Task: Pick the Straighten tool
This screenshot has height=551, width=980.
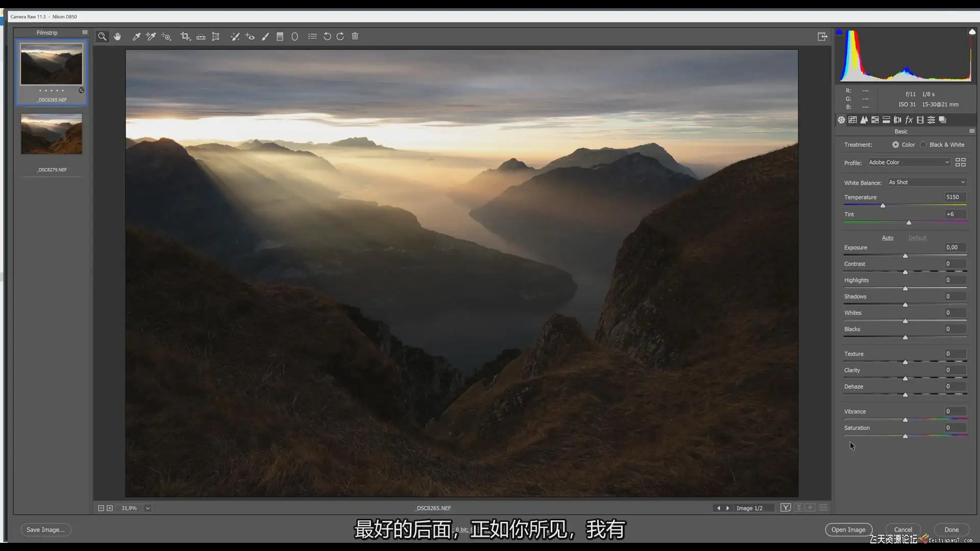Action: point(201,36)
